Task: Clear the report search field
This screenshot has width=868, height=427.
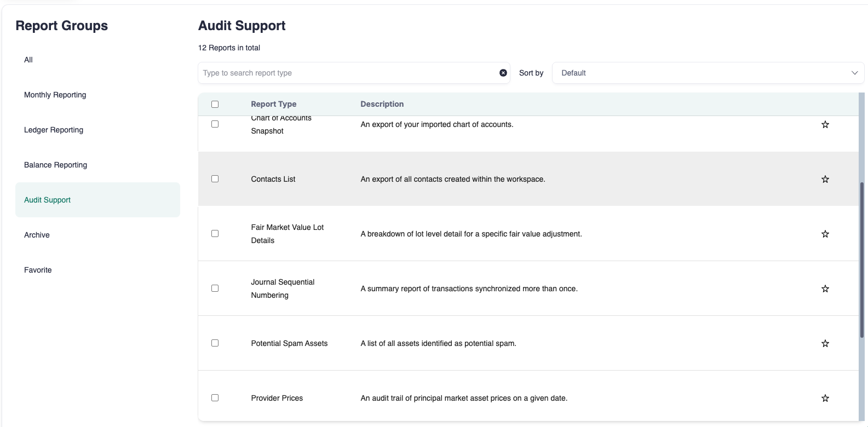Action: (x=503, y=73)
